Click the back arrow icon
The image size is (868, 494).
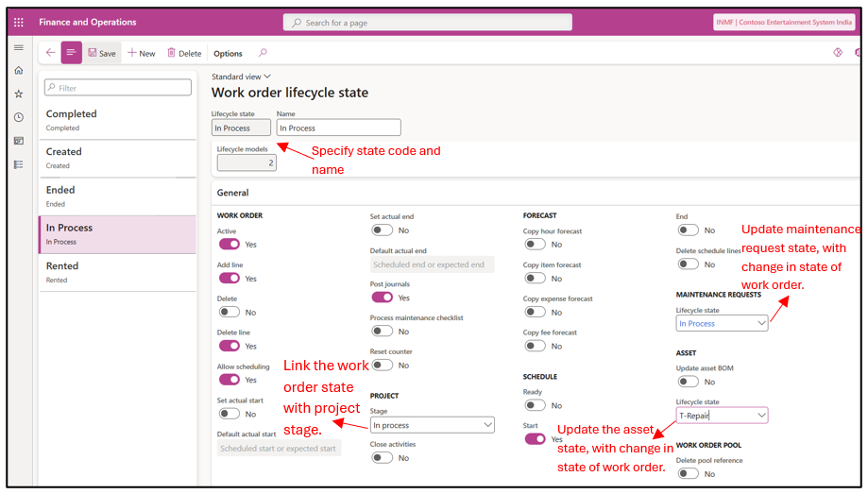(x=50, y=53)
